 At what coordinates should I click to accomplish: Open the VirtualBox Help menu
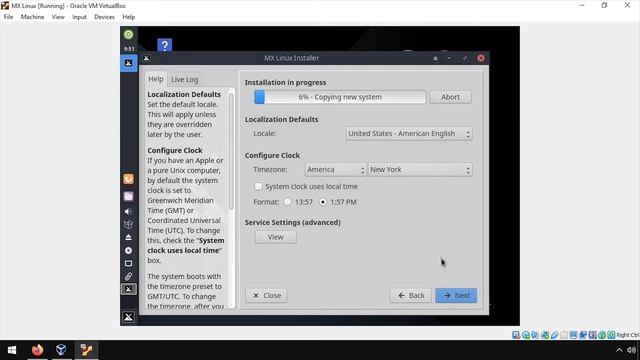pyautogui.click(x=129, y=17)
